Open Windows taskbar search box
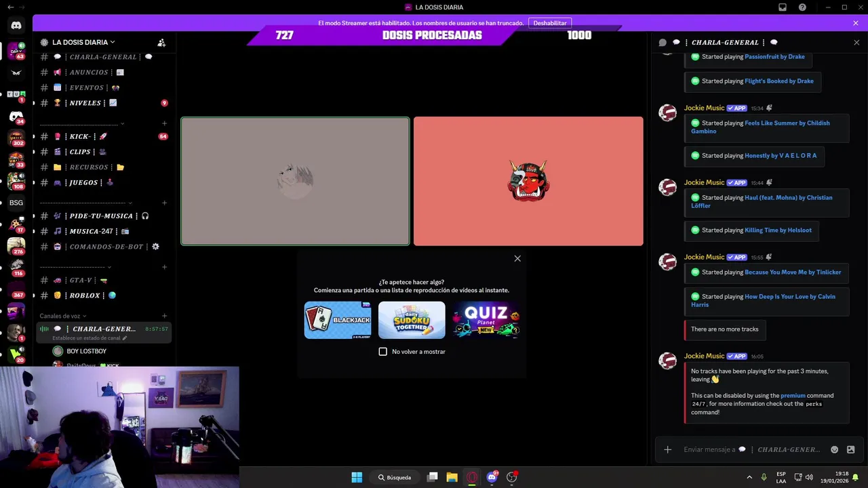This screenshot has width=868, height=488. click(395, 477)
